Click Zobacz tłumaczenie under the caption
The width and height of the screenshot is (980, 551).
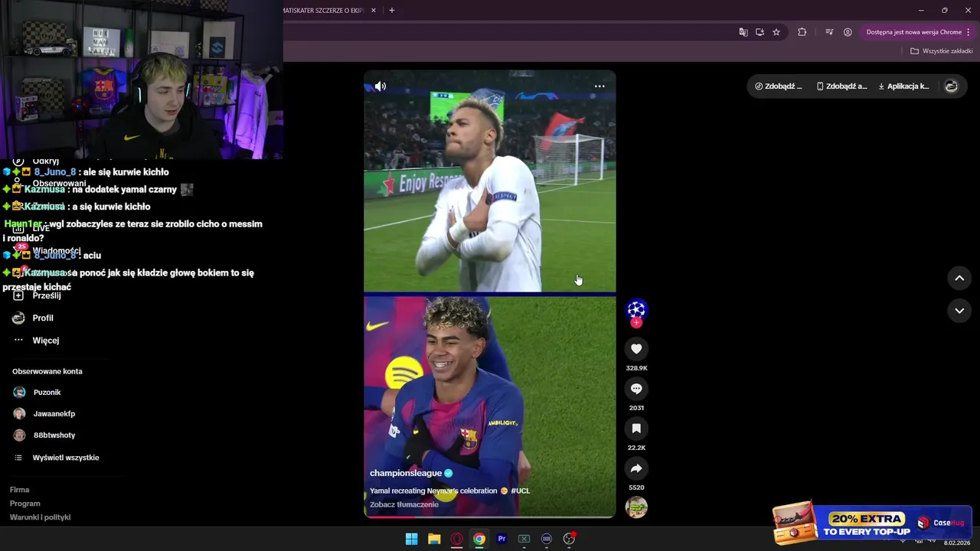404,504
